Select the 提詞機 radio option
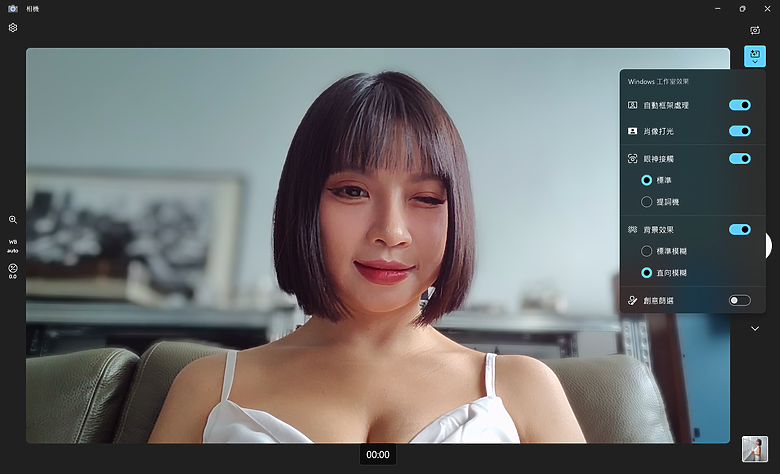The width and height of the screenshot is (780, 474). tap(646, 201)
